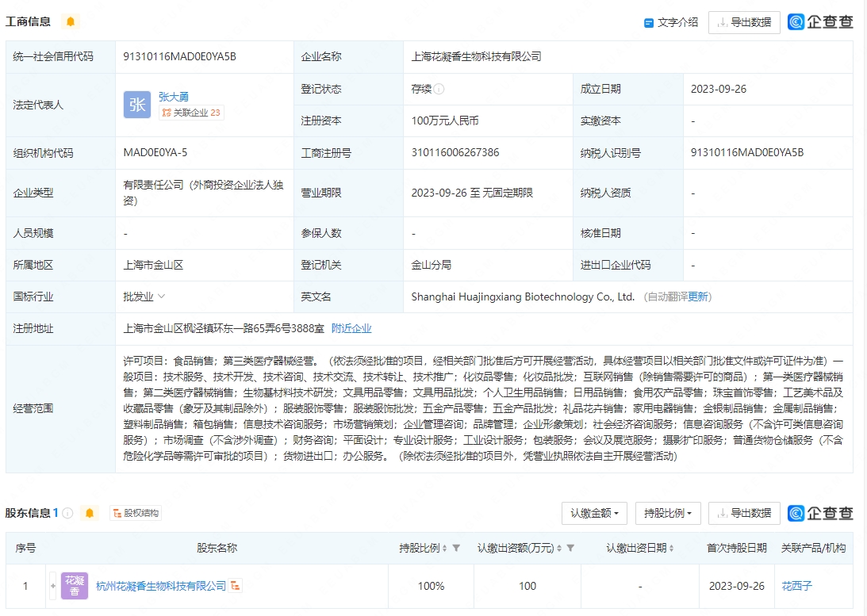Viewport: 867px width, 616px height.
Task: Click the bell icon beside 股东信息
Action: coord(89,513)
